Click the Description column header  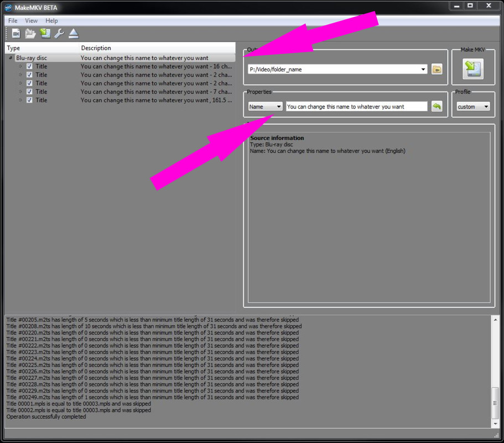[x=157, y=48]
